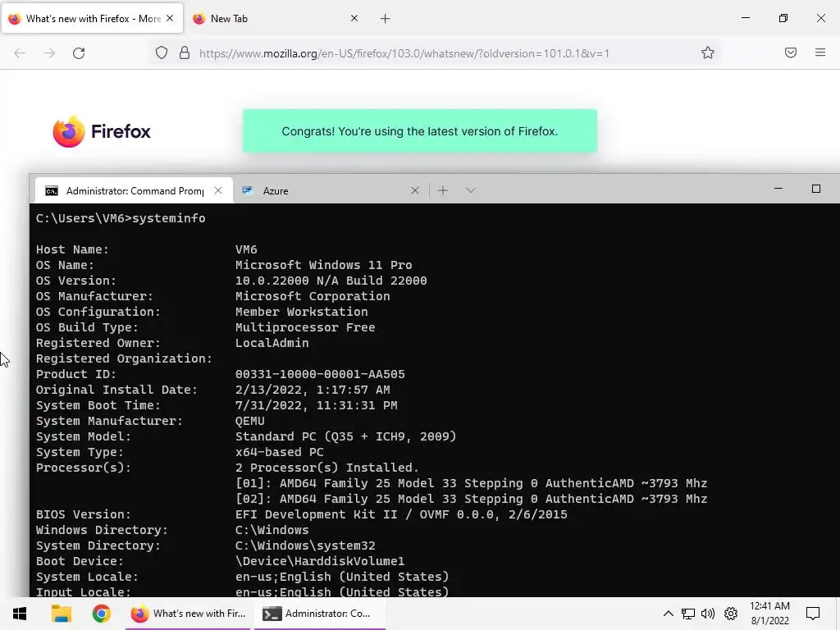Click '\Device\HarddiskVolume1' boot device

(x=320, y=561)
